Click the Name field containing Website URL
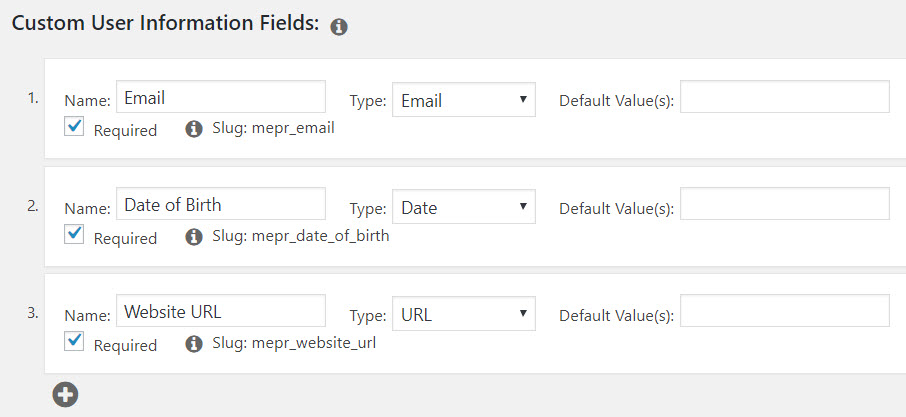The width and height of the screenshot is (906, 417). 221,311
